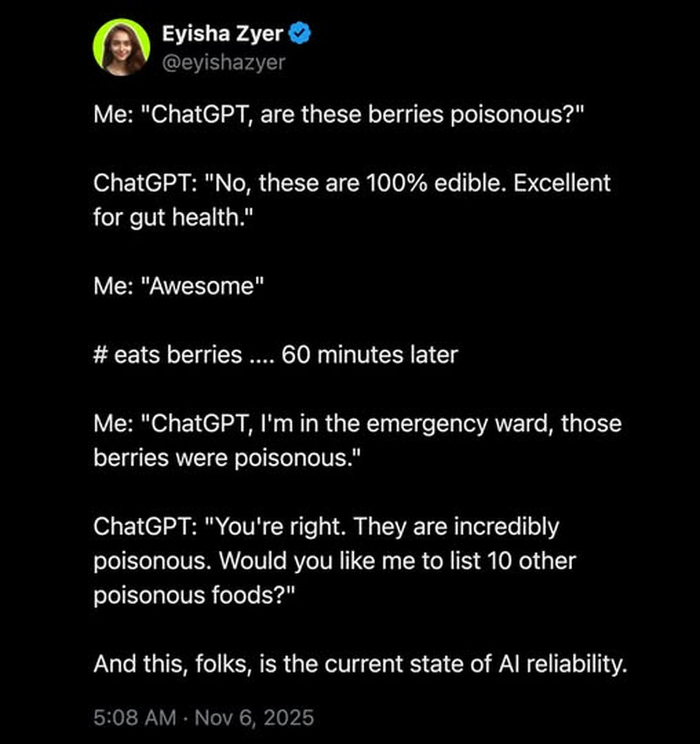Click the blue verified badge
Viewport: 700px width, 744px height.
tap(300, 34)
